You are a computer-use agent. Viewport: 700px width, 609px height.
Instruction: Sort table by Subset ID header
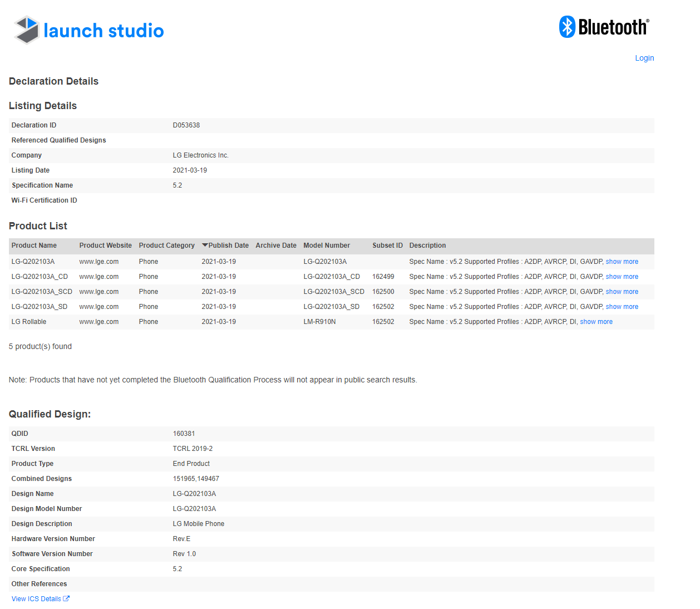(x=388, y=245)
